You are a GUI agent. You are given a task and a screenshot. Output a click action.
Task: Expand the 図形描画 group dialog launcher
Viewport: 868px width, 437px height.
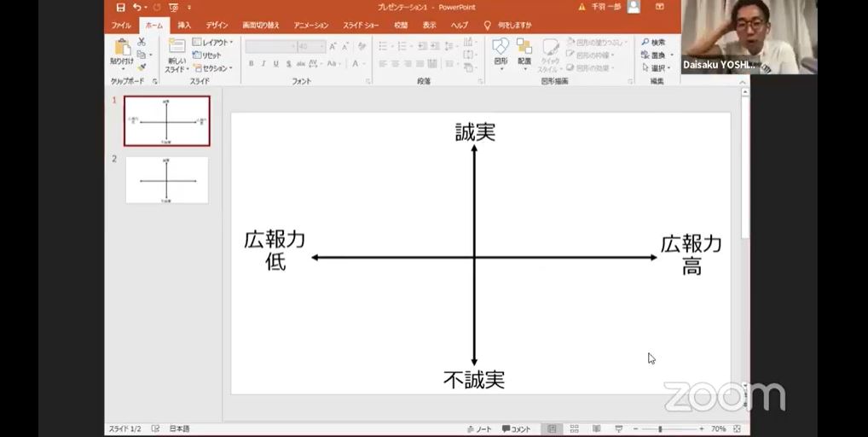tap(630, 81)
